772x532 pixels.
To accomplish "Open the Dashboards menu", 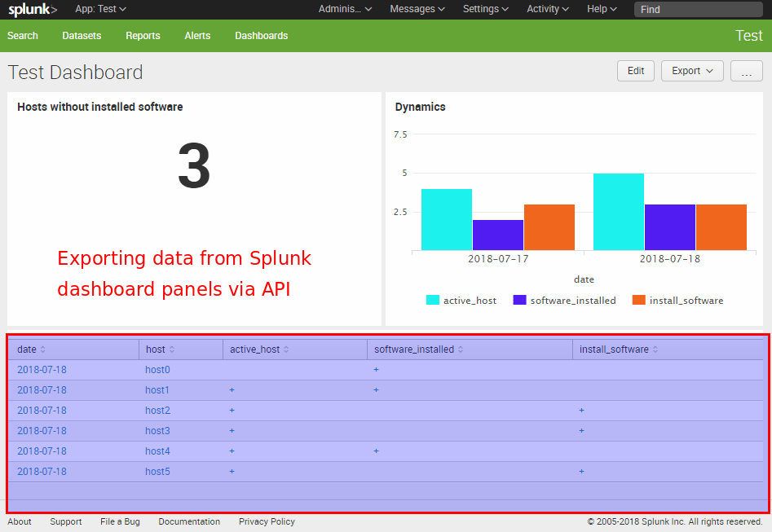I will coord(261,36).
